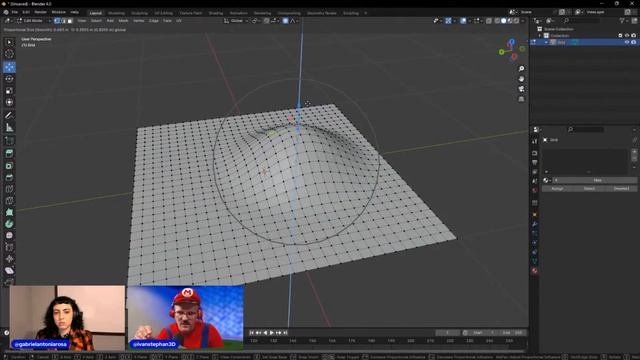
Task: Activate the Extrude Region tool
Action: coord(9,153)
